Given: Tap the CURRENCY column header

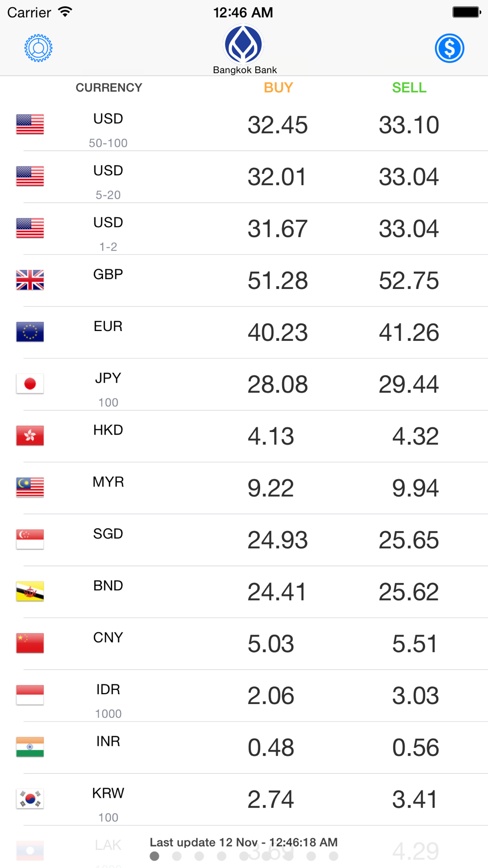Looking at the screenshot, I should pos(109,87).
